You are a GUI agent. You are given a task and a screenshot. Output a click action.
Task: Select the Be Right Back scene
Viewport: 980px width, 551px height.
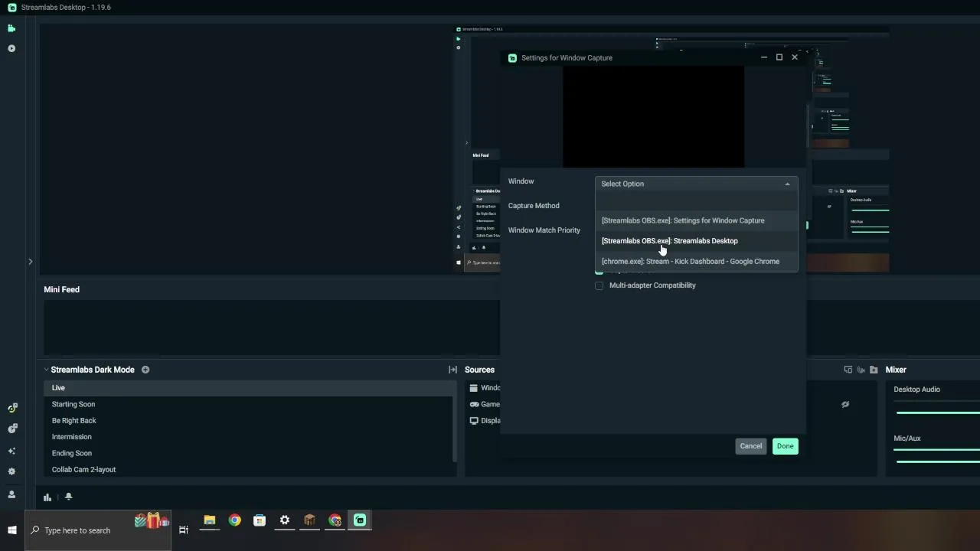click(248, 420)
